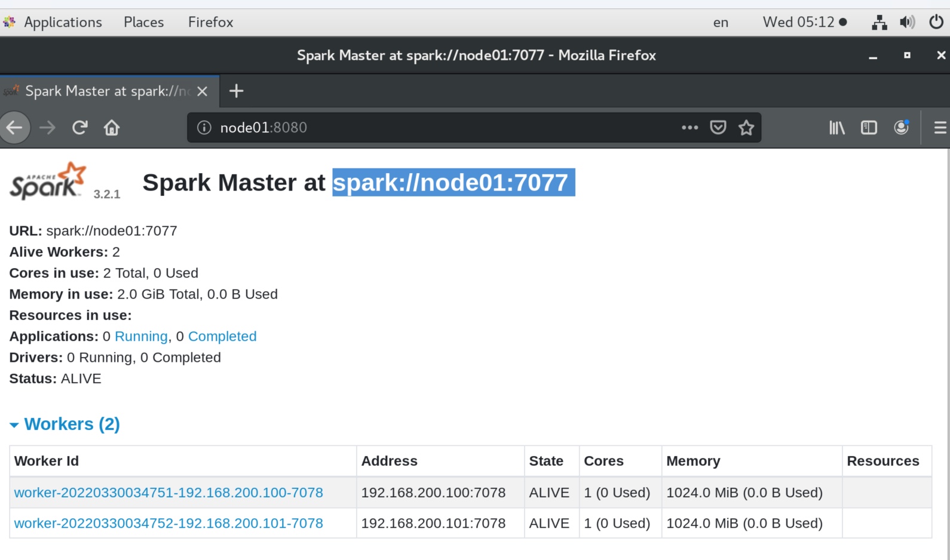
Task: Click the Status: ALIVE line
Action: [56, 379]
